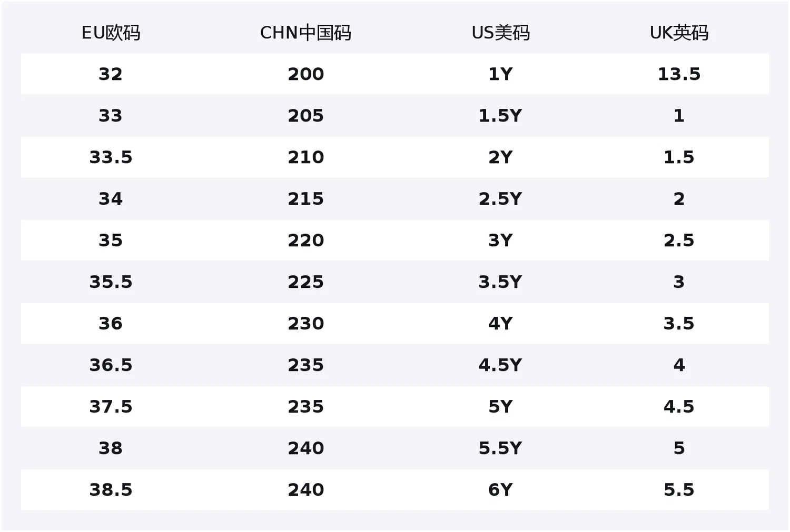Viewport: 790px width, 532px height.
Task: Click UK size 5.5 cell
Action: pyautogui.click(x=679, y=490)
